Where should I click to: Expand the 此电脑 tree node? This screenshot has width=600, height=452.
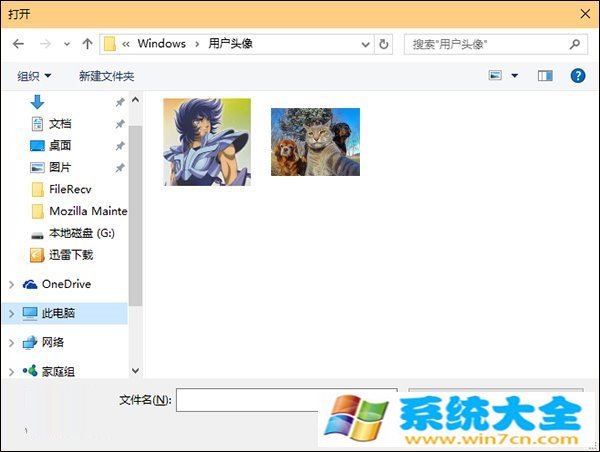click(x=11, y=314)
